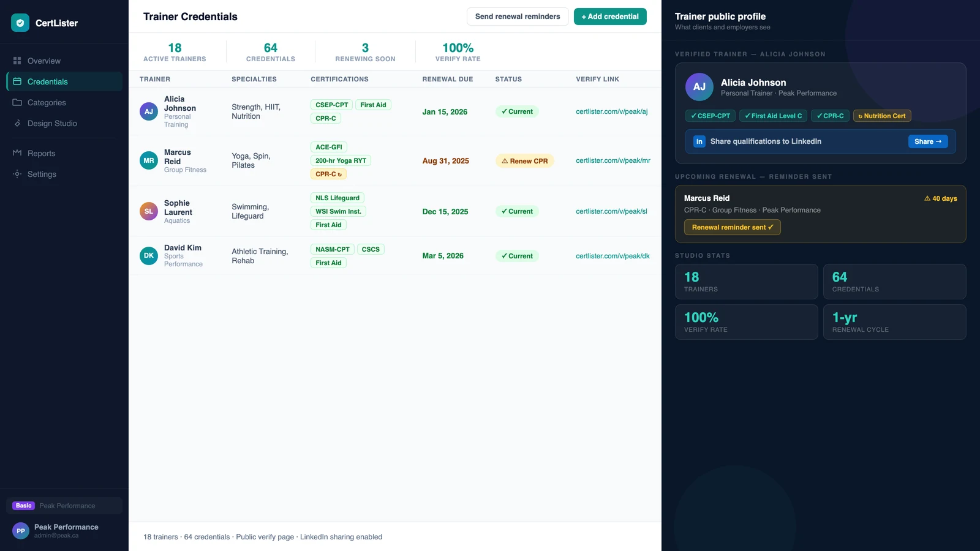
Task: Open David Kim's verify link
Action: (x=612, y=256)
